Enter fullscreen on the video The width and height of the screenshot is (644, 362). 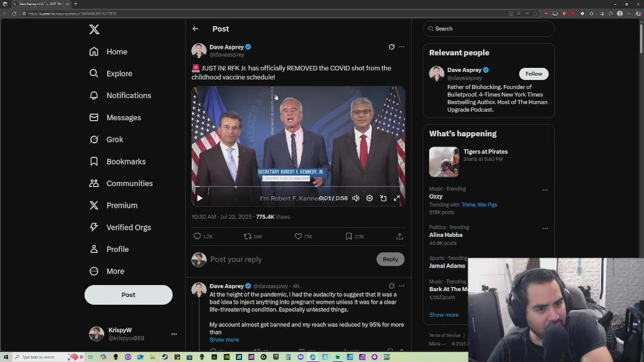396,198
